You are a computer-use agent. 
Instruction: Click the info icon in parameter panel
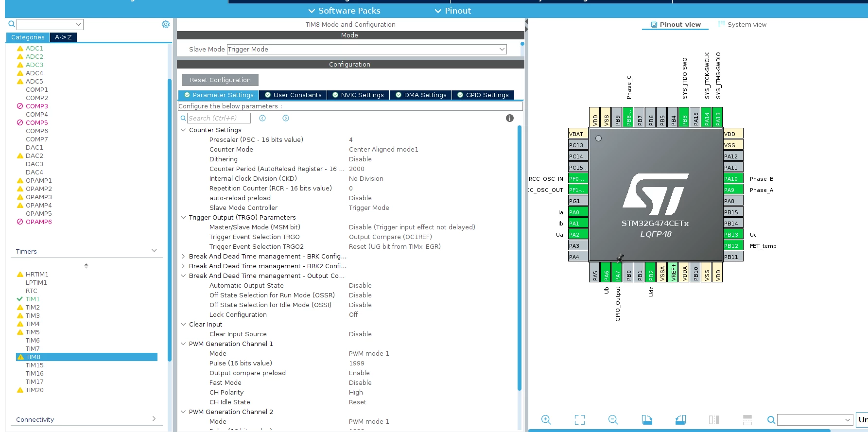point(510,118)
